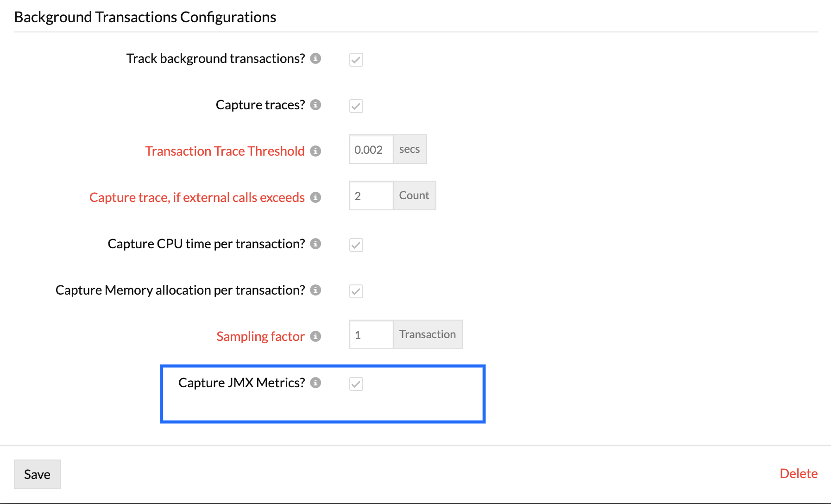Click the Sampling factor info icon

[316, 337]
